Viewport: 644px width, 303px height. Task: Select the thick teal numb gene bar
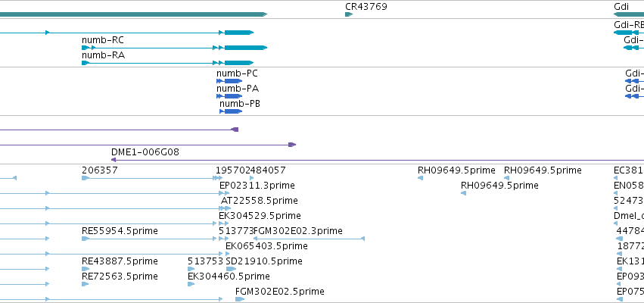[x=133, y=14]
